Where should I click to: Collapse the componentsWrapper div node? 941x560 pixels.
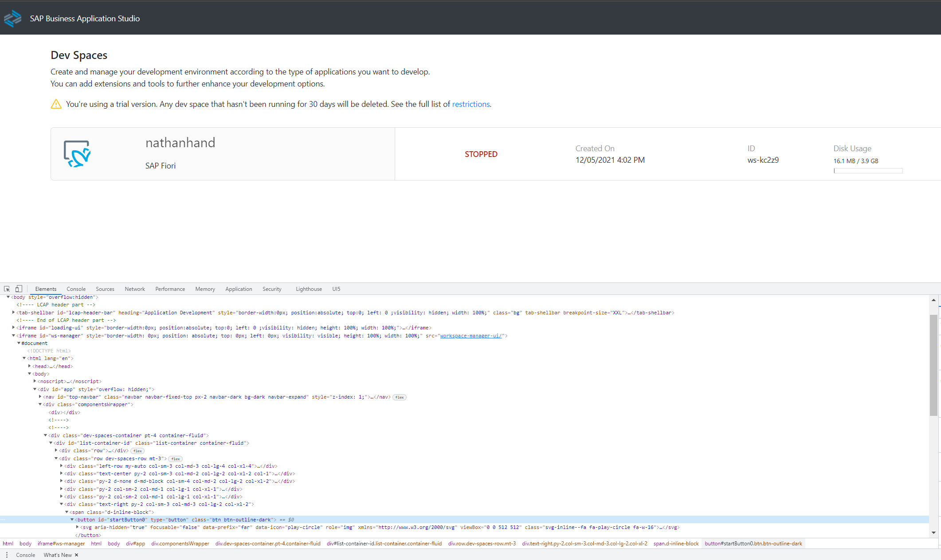pos(40,404)
